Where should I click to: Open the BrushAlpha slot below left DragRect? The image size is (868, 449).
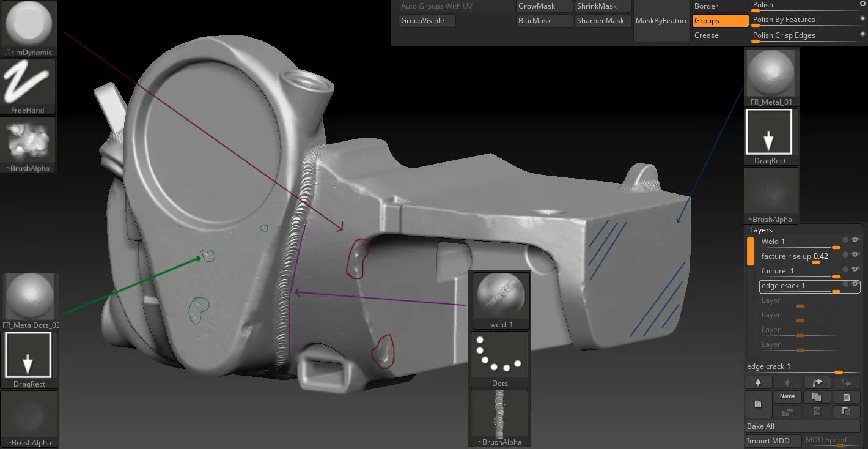[x=30, y=419]
